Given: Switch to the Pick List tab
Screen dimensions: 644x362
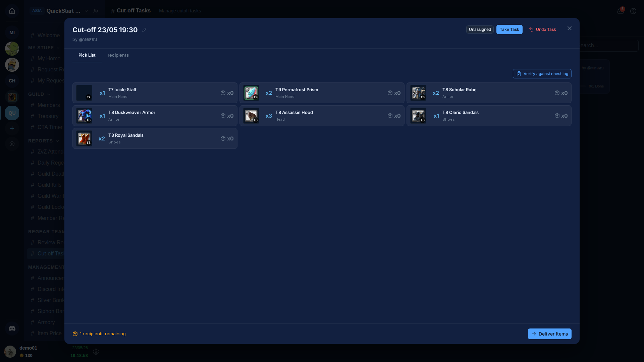Looking at the screenshot, I should pos(87,55).
